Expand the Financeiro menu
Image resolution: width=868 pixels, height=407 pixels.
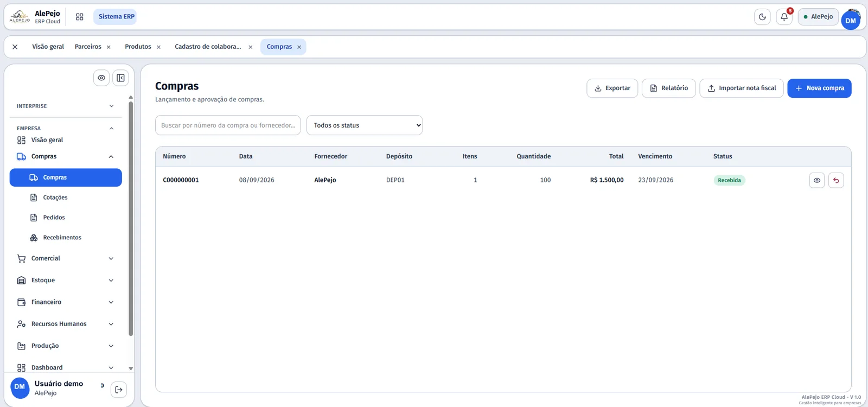click(x=66, y=302)
